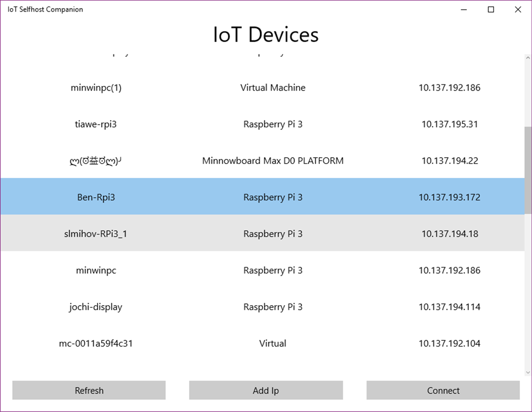The height and width of the screenshot is (412, 532).
Task: Click the Refresh button
Action: pos(89,391)
